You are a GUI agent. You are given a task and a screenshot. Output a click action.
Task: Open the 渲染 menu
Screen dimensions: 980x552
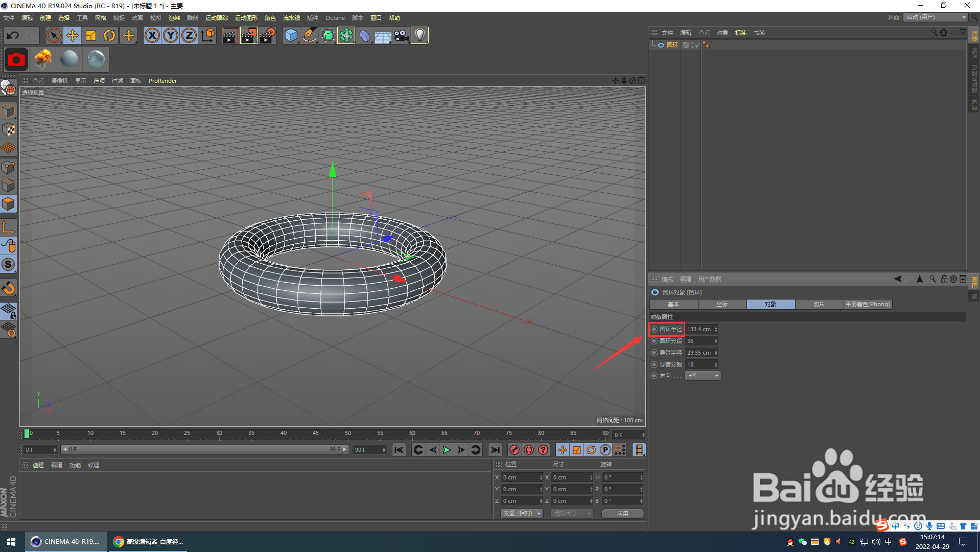point(174,18)
